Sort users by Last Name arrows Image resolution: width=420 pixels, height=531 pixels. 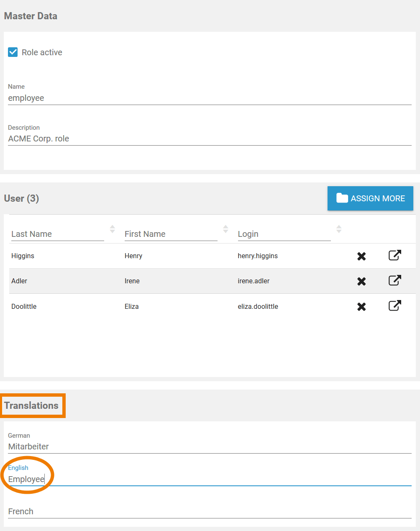(x=112, y=229)
